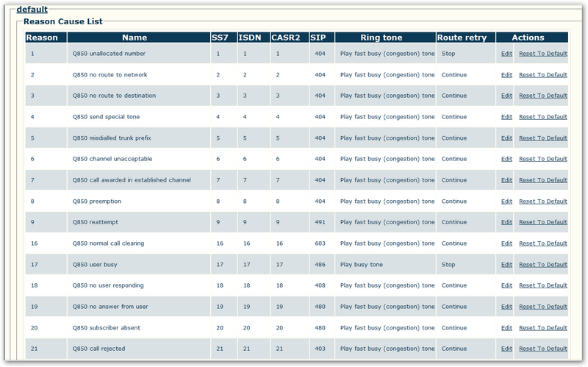This screenshot has width=588, height=367.
Task: Edit the Q850 no answer from user row
Action: (x=506, y=307)
